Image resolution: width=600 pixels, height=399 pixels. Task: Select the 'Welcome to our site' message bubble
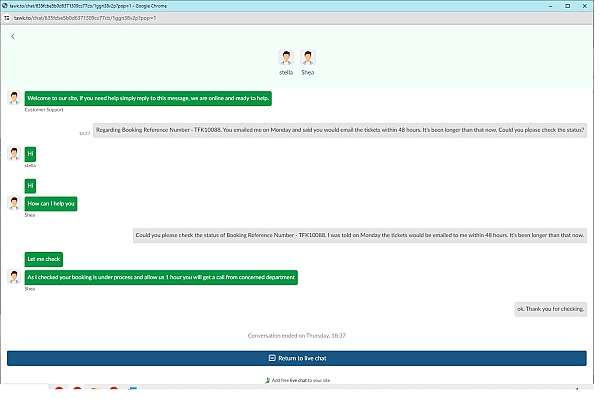point(148,98)
